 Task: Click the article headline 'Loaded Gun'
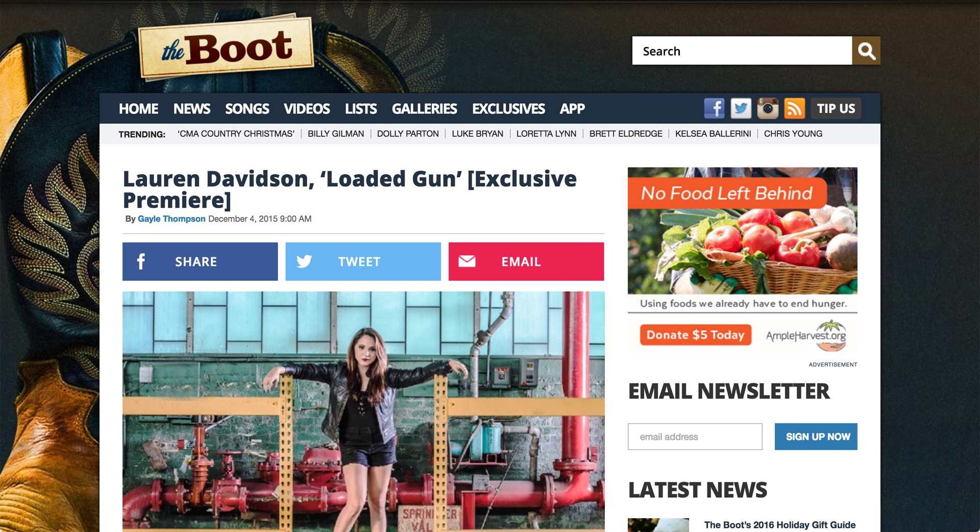(350, 189)
